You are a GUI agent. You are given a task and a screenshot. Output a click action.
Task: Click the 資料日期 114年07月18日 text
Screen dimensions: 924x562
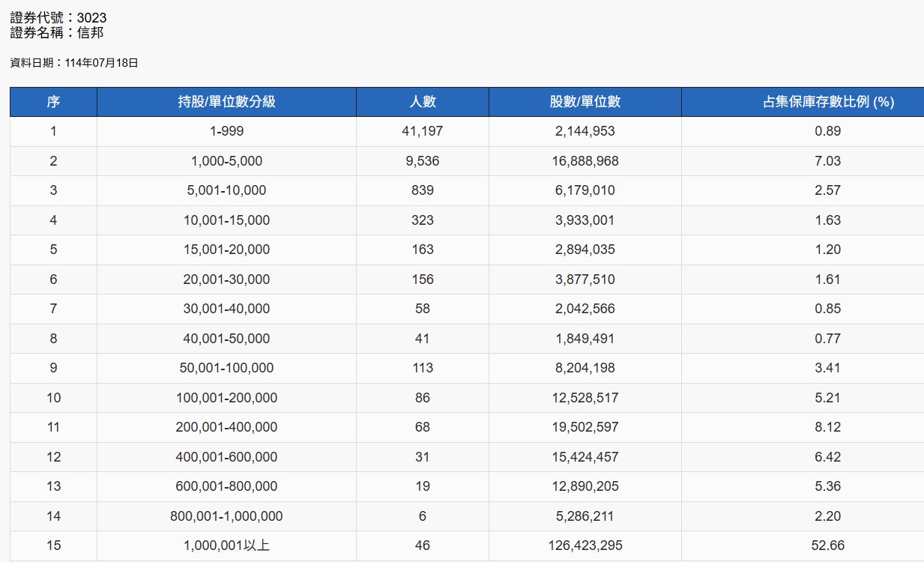pyautogui.click(x=74, y=63)
